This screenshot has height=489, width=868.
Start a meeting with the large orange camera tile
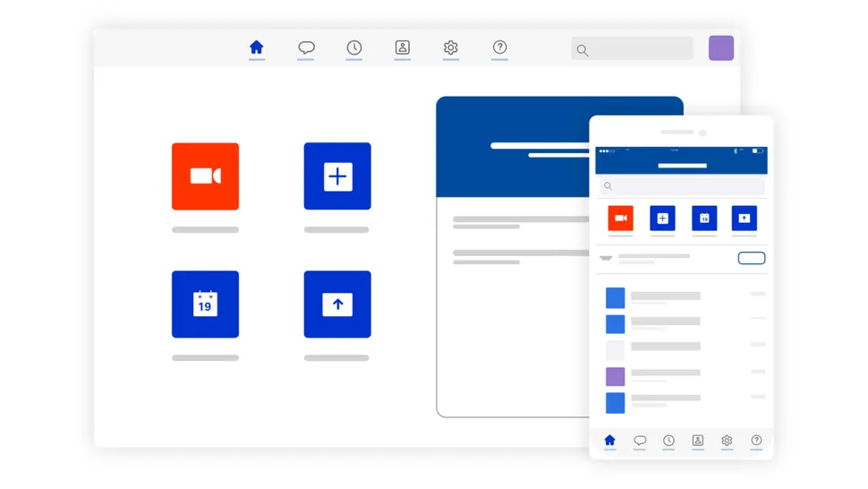[206, 176]
